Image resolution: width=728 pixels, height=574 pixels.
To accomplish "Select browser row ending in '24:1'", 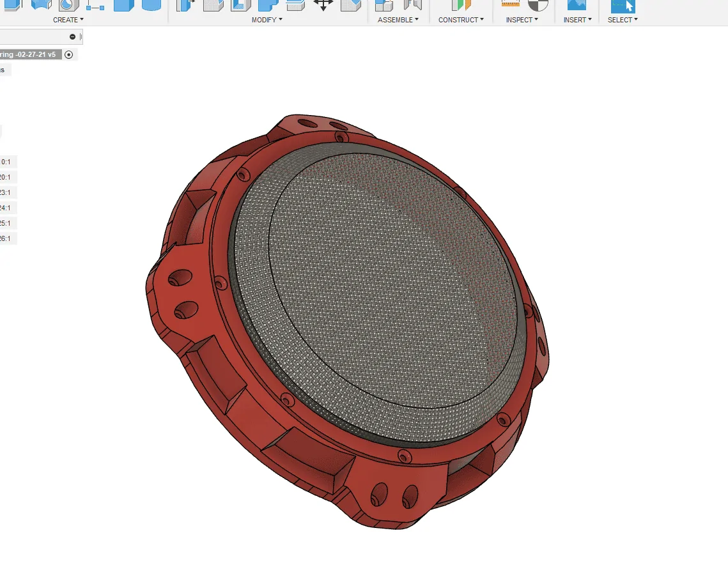I will (8, 208).
